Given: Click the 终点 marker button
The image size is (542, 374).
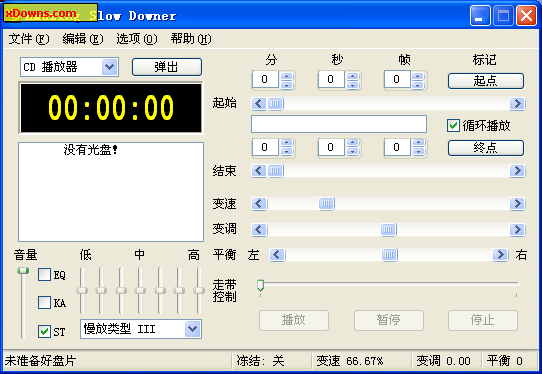Looking at the screenshot, I should [x=486, y=148].
